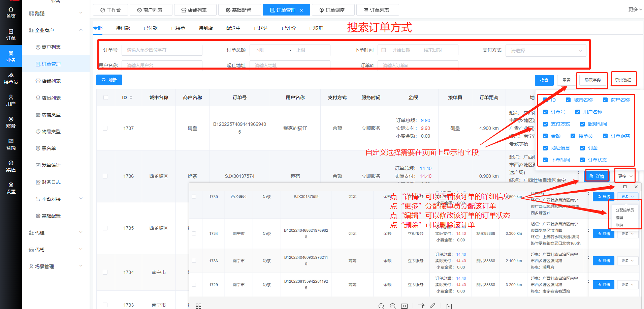This screenshot has height=309, width=644.
Task: Uncheck the 订单状态 field checkbox
Action: pos(582,160)
